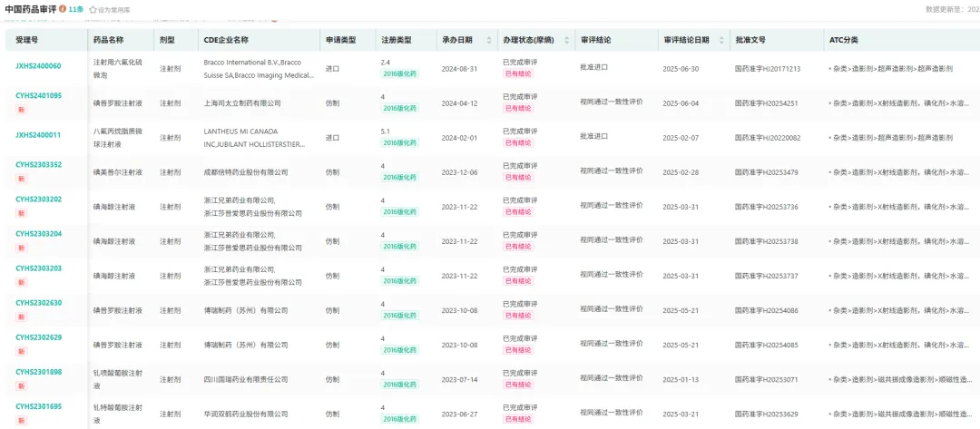Open acceptance number CYHS2303352

coord(38,165)
